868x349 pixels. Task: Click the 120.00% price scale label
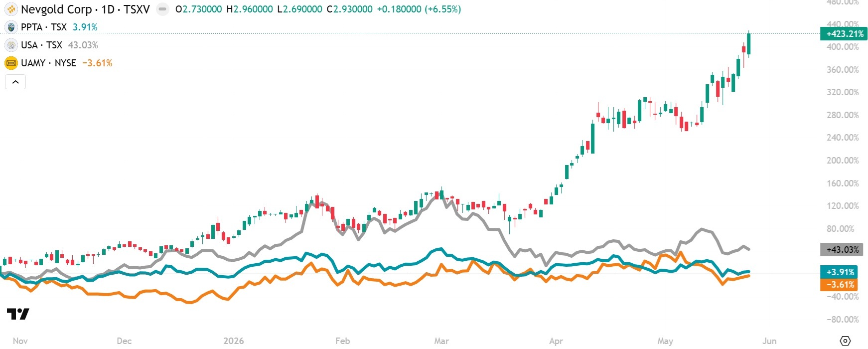point(843,206)
